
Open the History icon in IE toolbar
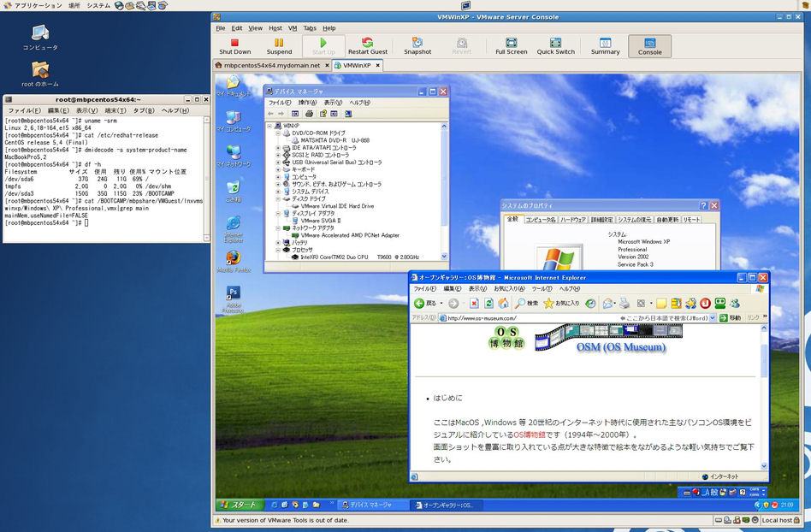(590, 304)
